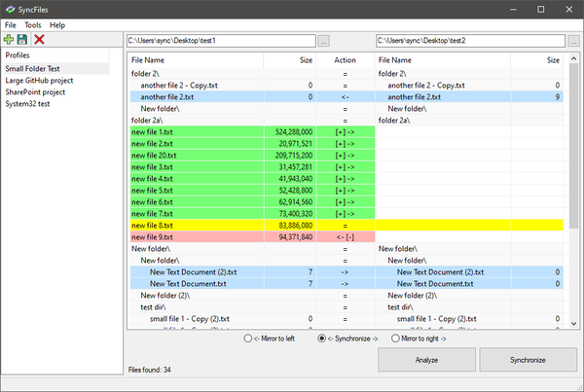Select the Small Folder Test profile
This screenshot has width=584, height=392.
55,68
